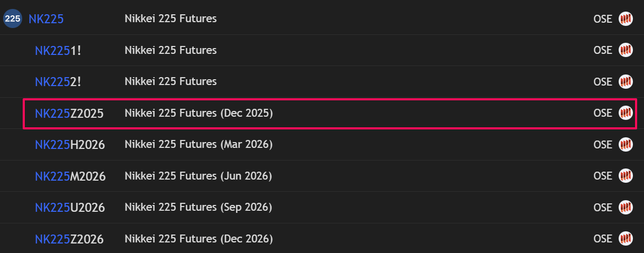The image size is (644, 253).
Task: Choose the NK2252! symbol
Action: (x=58, y=82)
